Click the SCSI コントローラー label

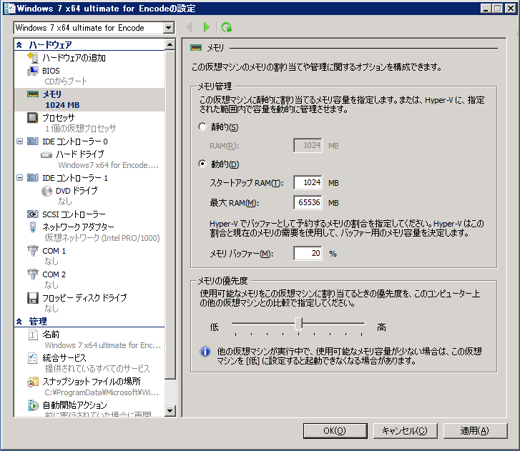pyautogui.click(x=74, y=214)
